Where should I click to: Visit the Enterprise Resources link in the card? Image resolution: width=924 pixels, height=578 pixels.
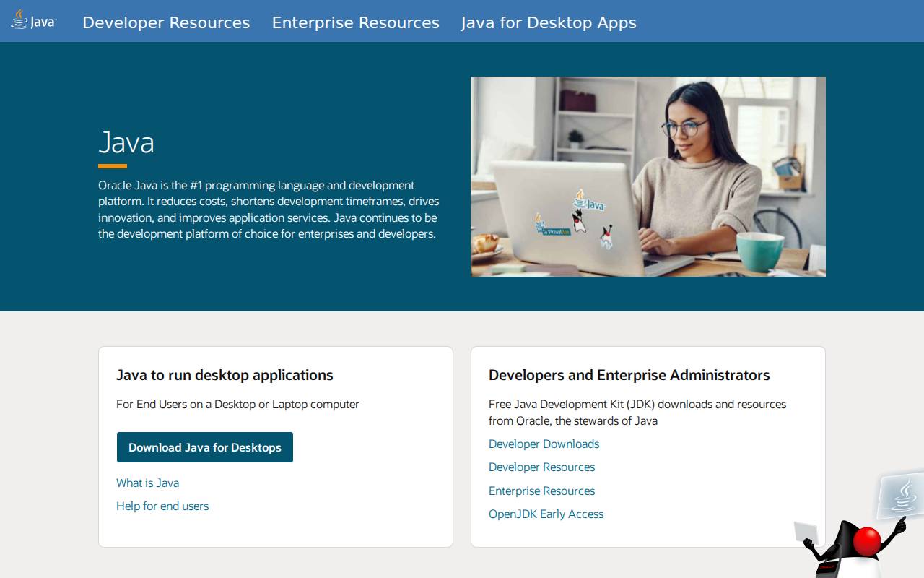click(x=542, y=491)
